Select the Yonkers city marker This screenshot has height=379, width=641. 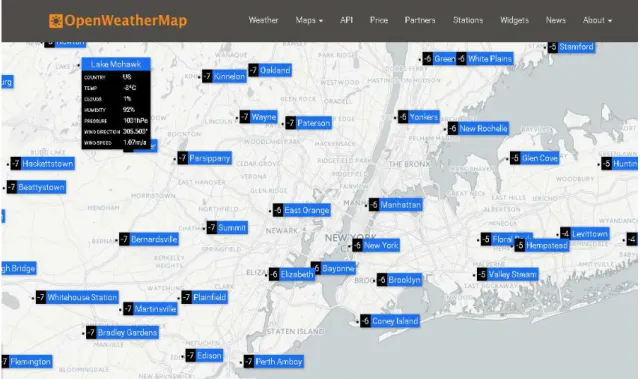click(x=419, y=117)
